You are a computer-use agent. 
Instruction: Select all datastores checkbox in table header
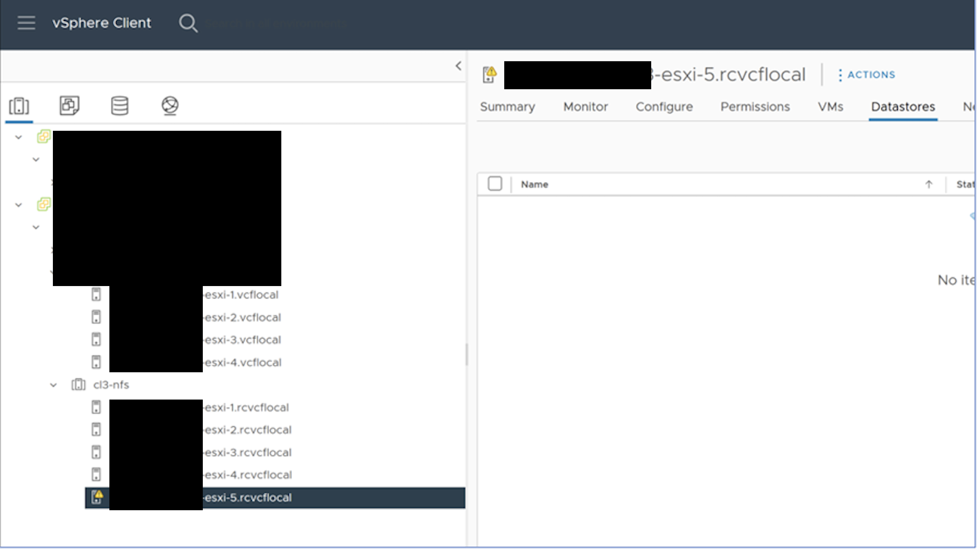coord(495,184)
